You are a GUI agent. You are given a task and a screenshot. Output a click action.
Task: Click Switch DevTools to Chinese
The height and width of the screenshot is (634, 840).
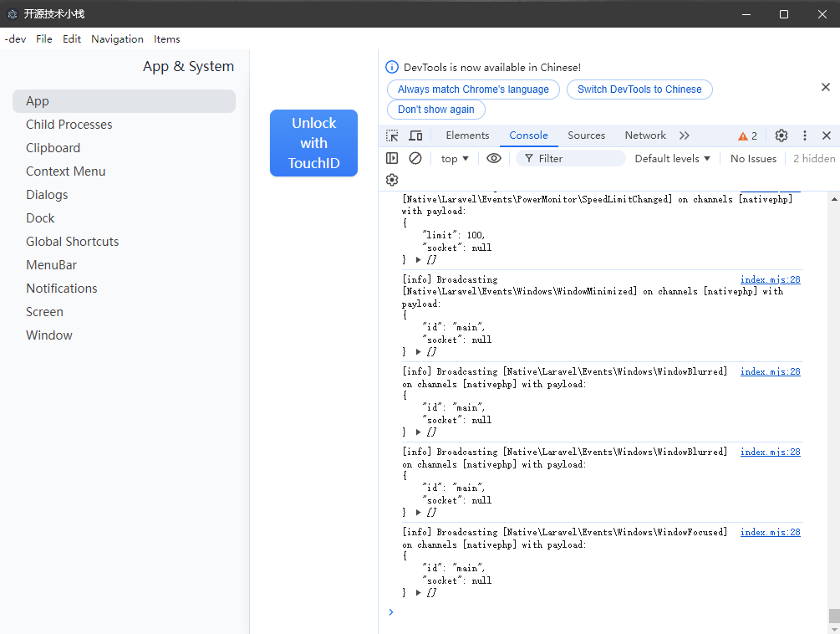tap(639, 89)
